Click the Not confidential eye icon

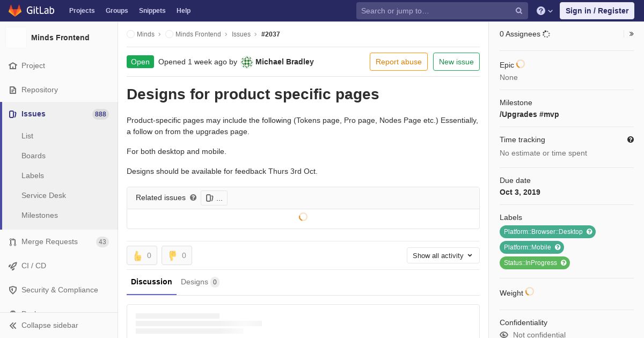(504, 335)
